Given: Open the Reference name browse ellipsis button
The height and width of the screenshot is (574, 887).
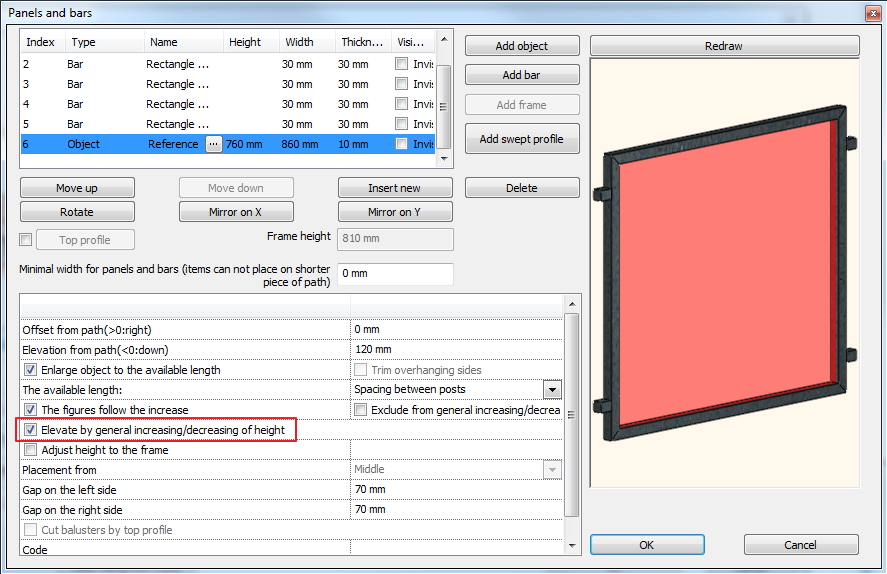Looking at the screenshot, I should coord(213,144).
